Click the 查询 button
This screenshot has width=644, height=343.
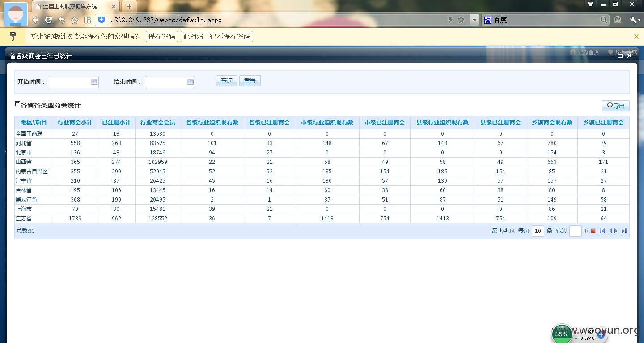click(227, 81)
